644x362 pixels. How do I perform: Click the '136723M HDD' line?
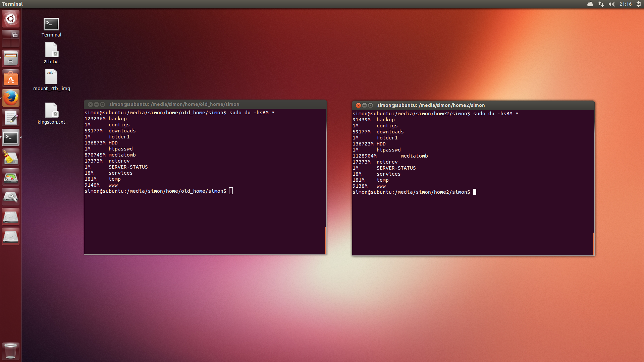(x=369, y=144)
